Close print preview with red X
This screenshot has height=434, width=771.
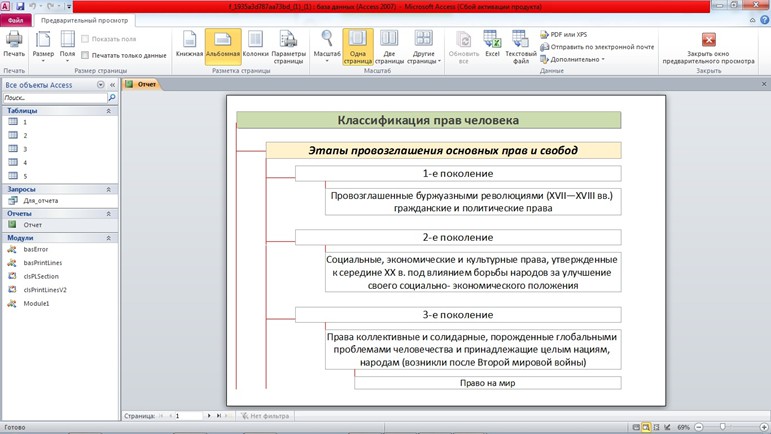point(709,39)
